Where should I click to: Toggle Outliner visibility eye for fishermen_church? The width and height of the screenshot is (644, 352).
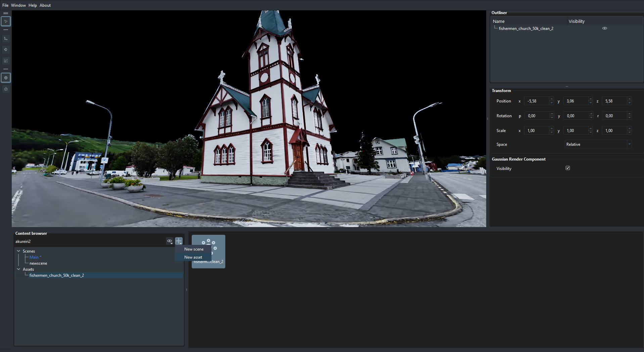[604, 29]
